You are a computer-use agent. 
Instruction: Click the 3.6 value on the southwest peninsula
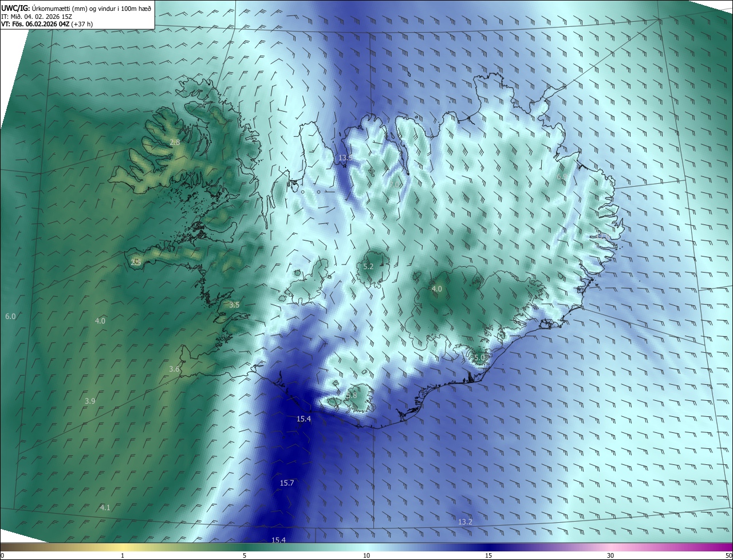(175, 370)
